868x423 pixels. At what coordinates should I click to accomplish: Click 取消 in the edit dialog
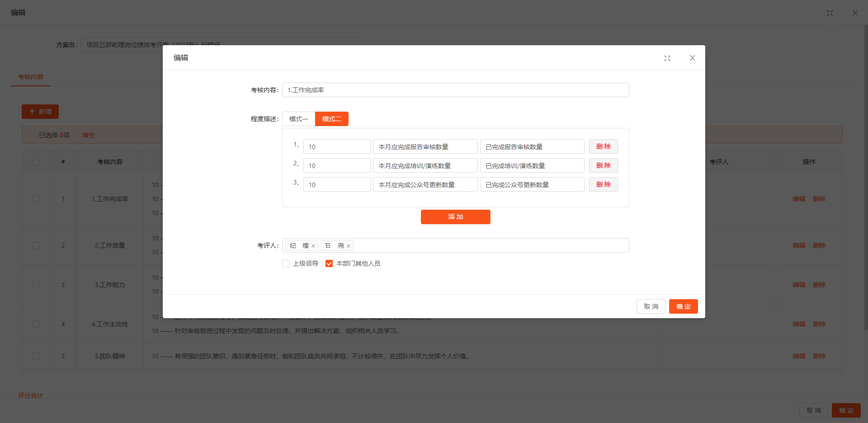click(651, 306)
